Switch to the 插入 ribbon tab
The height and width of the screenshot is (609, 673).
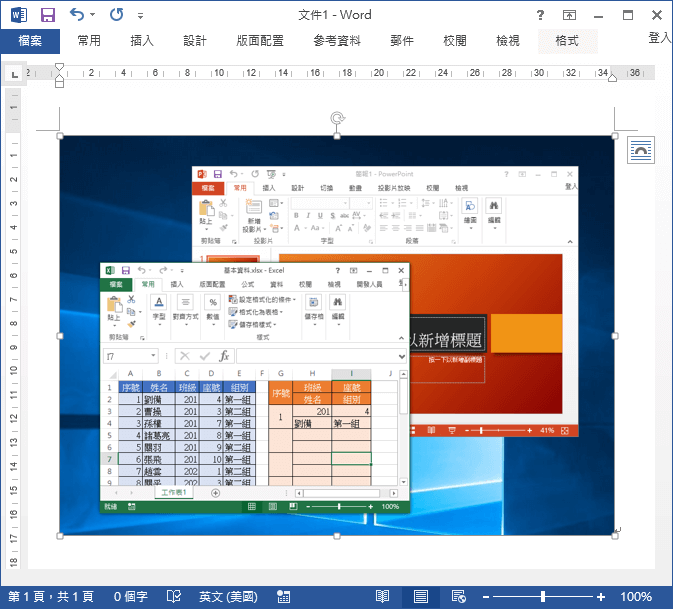click(x=142, y=41)
